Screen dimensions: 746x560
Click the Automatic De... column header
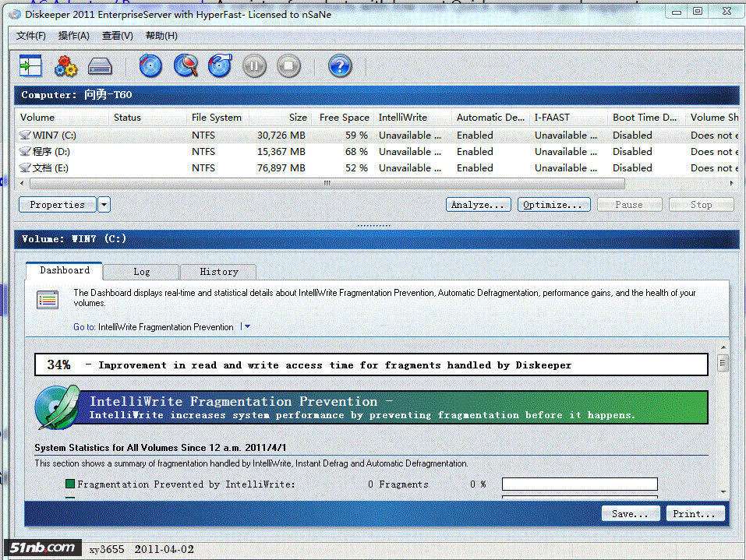point(490,118)
